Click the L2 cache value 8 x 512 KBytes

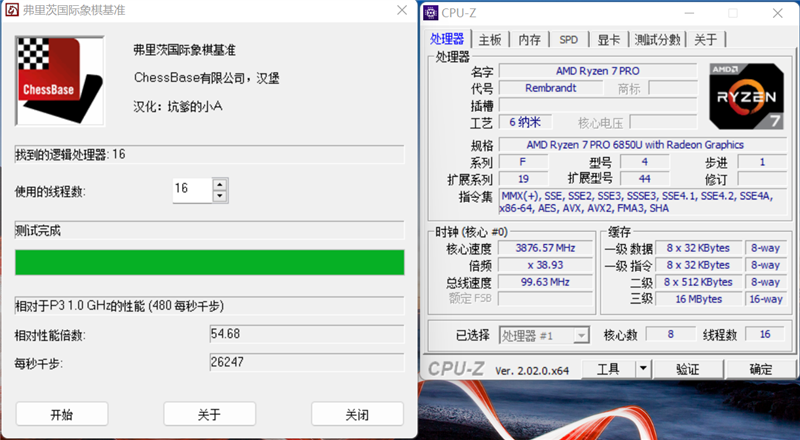point(698,282)
